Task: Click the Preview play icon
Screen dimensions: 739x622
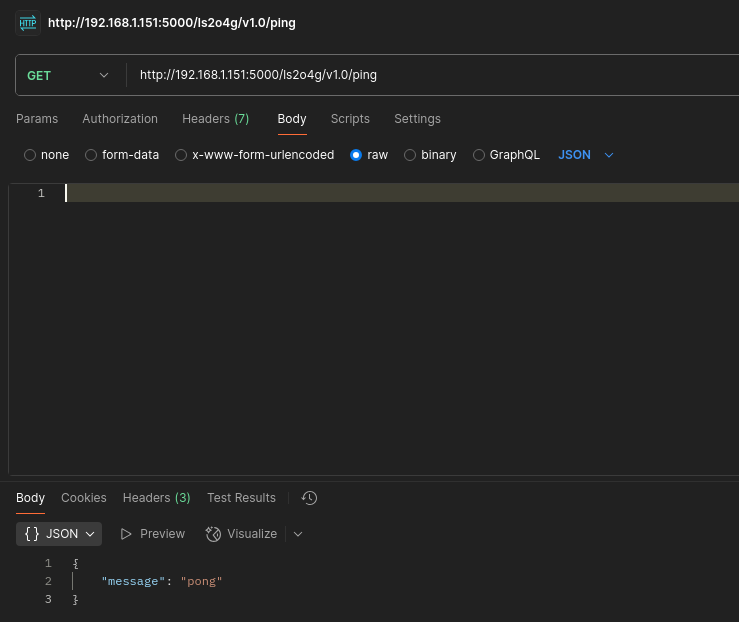Action: click(x=126, y=534)
